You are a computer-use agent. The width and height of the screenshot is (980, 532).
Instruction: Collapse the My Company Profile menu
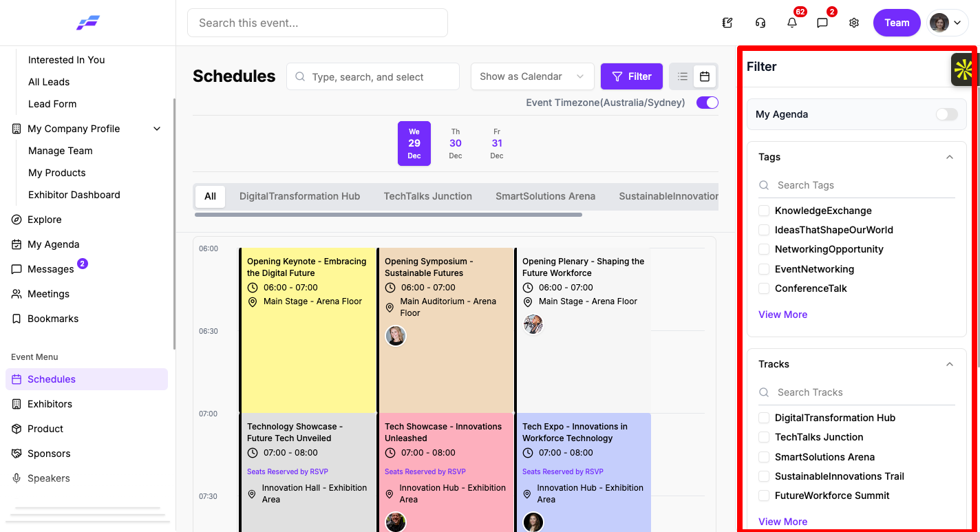[x=157, y=129]
